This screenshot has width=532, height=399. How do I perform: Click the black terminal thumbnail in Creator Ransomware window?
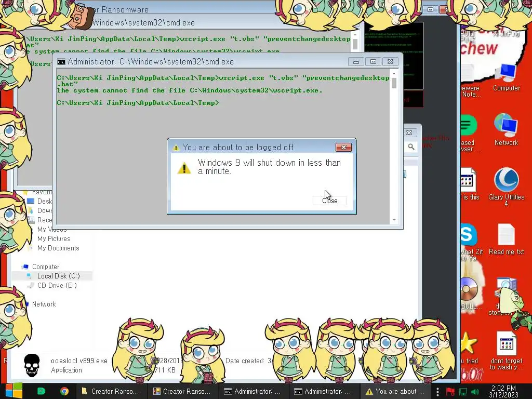(394, 55)
